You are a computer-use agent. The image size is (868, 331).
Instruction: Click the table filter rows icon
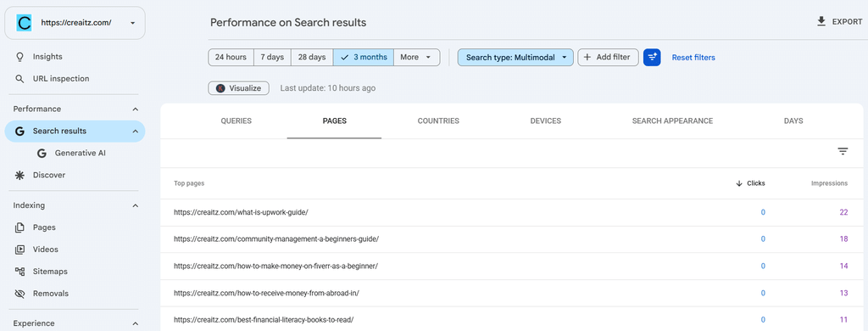(x=843, y=151)
